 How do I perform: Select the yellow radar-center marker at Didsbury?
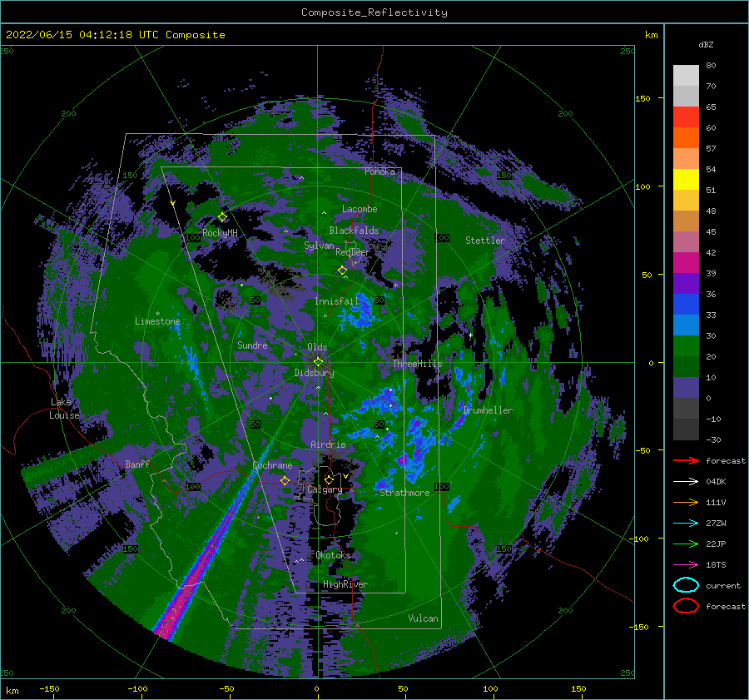[x=318, y=362]
